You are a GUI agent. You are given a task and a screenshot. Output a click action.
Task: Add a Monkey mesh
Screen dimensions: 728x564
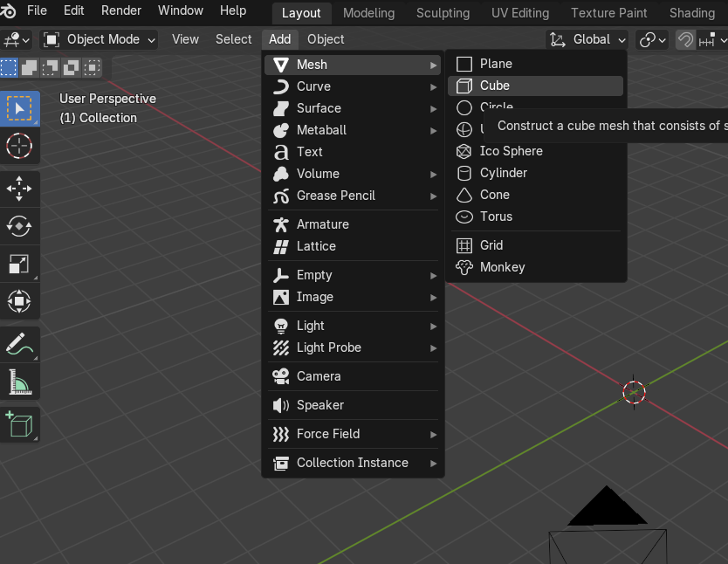535,267
